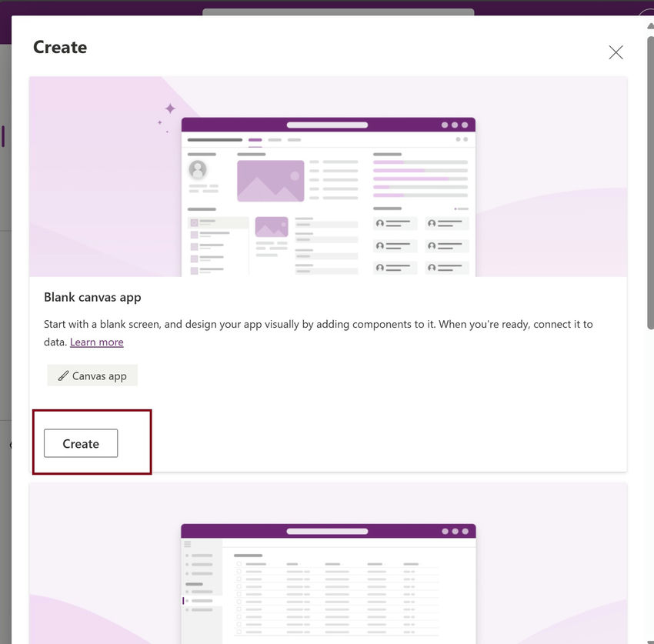Viewport: 654px width, 644px height.
Task: Click the Create button for Blank canvas app
Action: coord(81,443)
